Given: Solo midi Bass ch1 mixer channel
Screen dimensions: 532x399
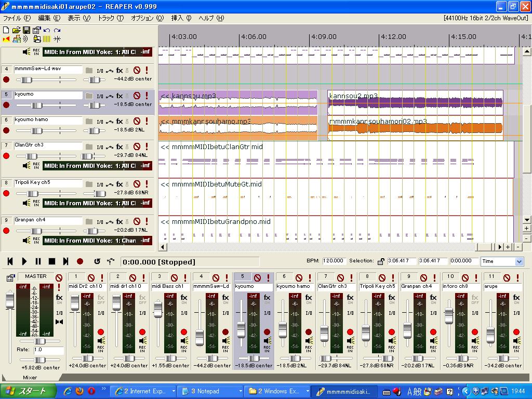Looking at the screenshot, I should (x=185, y=278).
